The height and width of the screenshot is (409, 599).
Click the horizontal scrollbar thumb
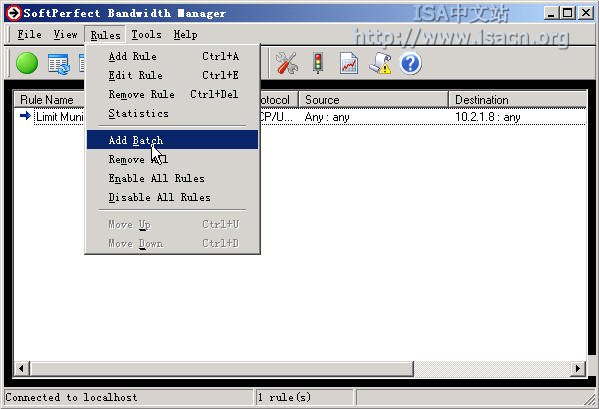click(x=221, y=369)
